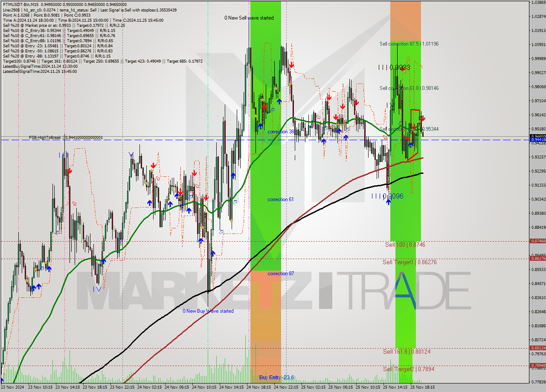Click the '24 Nov 10:15' time axis label
Viewport: 546px width, 392px height.
pos(204,388)
